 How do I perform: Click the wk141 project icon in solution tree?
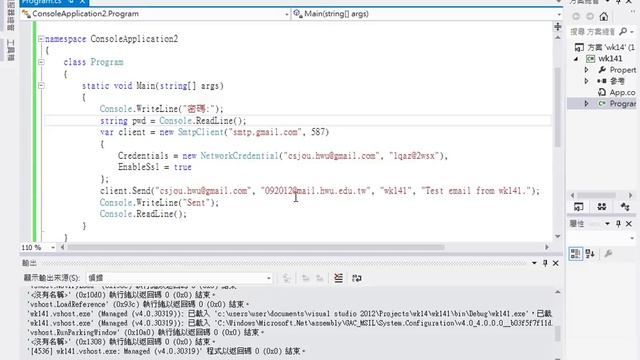590,59
